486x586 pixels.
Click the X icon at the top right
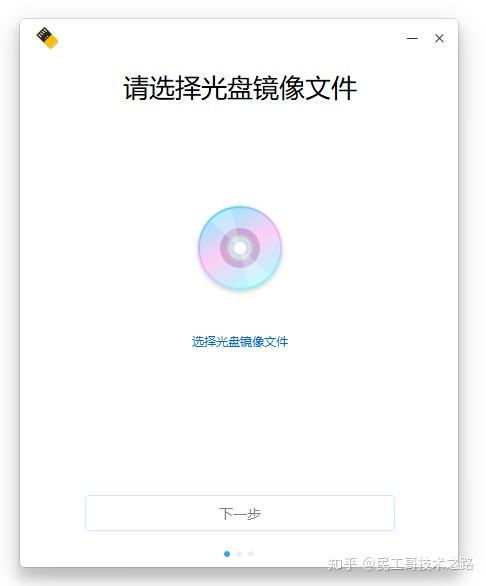coord(439,38)
